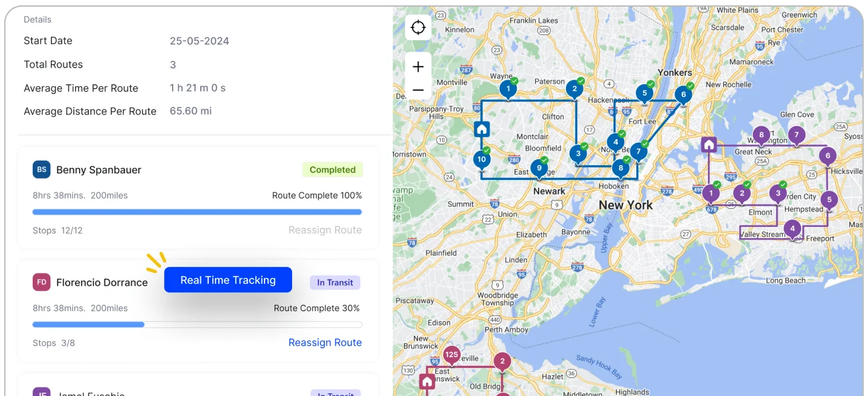Screen dimensions: 868x396
Task: Select purple stop 2 marker
Action: coord(741,195)
